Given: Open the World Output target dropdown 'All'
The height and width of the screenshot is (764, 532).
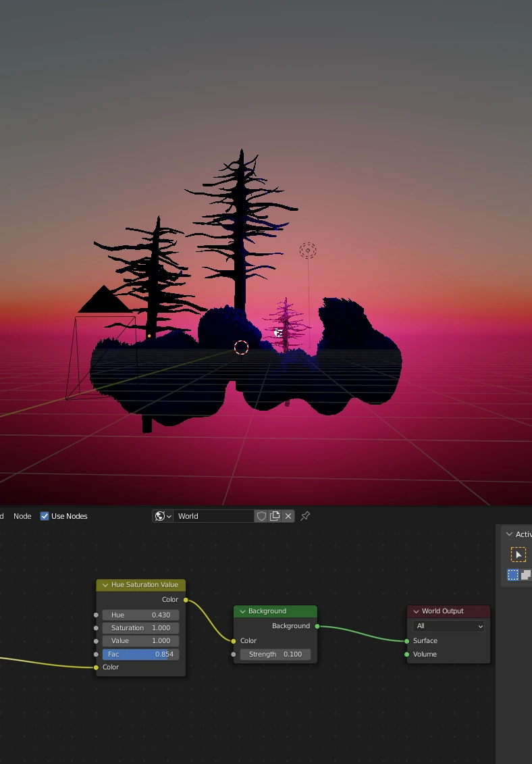Looking at the screenshot, I should click(448, 626).
